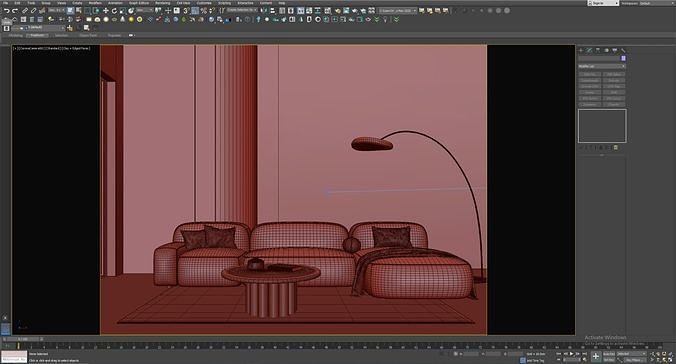Activate the Select and Scale tool
Image resolution: width=676 pixels, height=364 pixels.
pyautogui.click(x=123, y=10)
